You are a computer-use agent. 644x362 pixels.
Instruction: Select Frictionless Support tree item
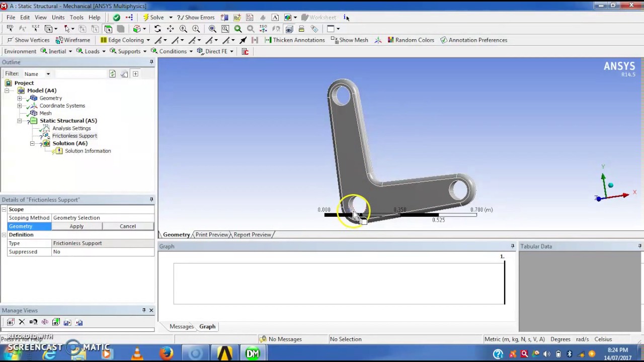pos(74,136)
